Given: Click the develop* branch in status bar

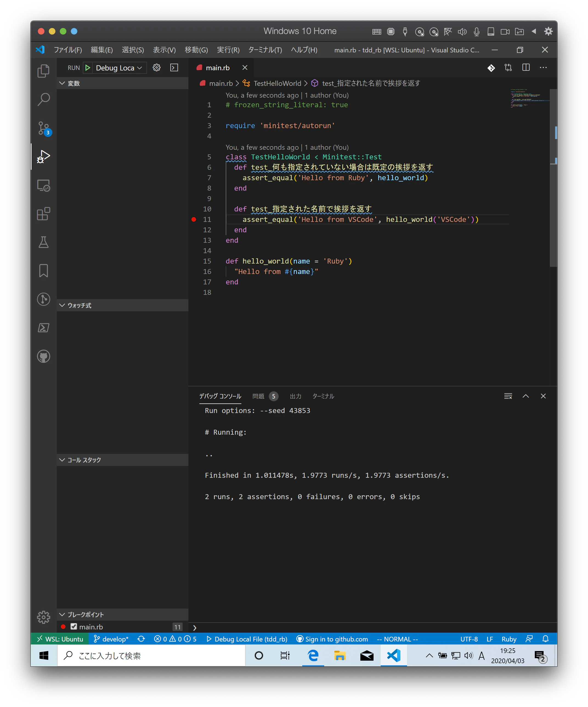Looking at the screenshot, I should pyautogui.click(x=111, y=639).
